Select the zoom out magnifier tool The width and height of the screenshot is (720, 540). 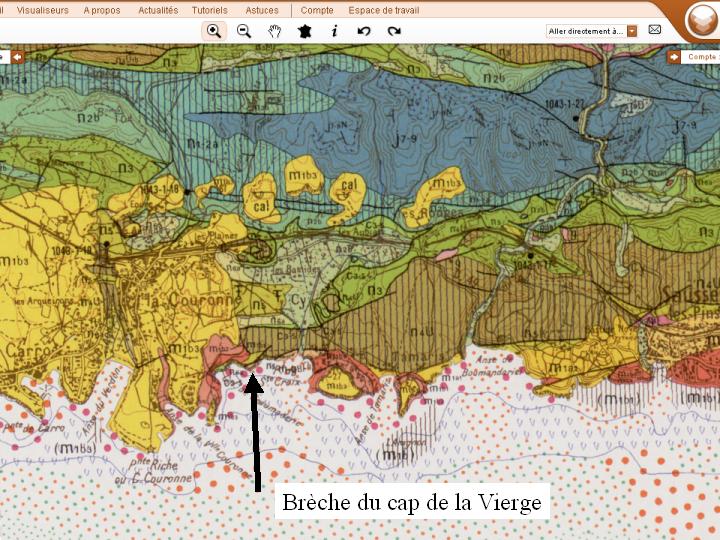click(x=244, y=31)
